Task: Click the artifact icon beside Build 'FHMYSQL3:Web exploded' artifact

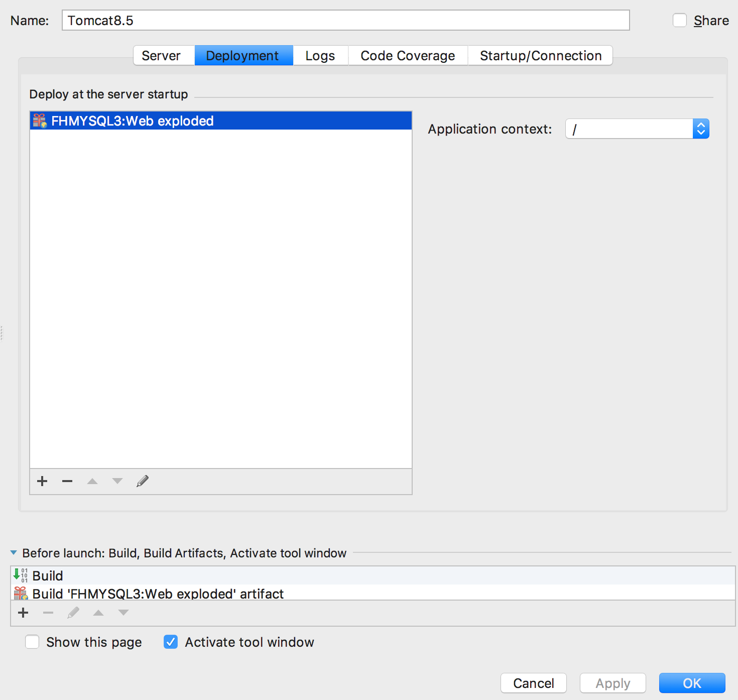Action: point(21,594)
